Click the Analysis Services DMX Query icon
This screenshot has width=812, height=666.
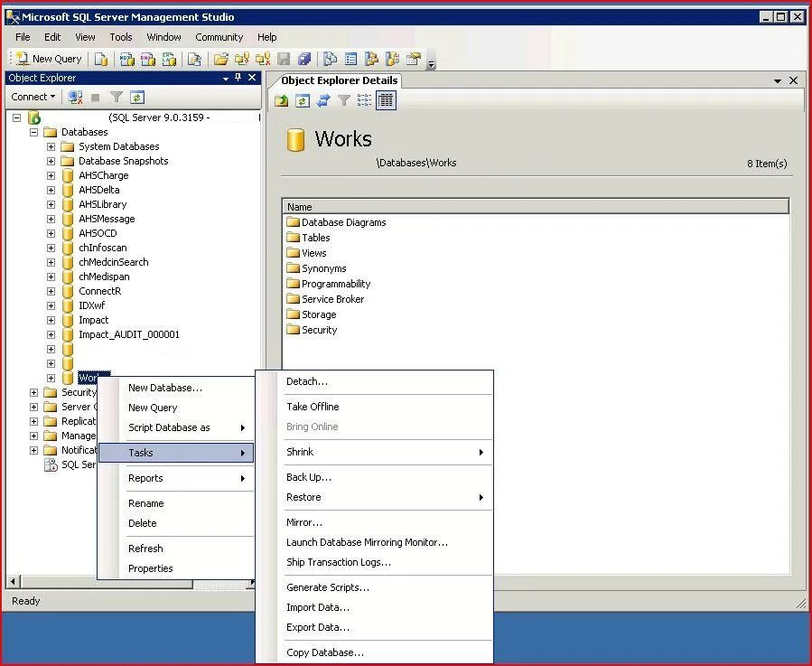[x=148, y=59]
